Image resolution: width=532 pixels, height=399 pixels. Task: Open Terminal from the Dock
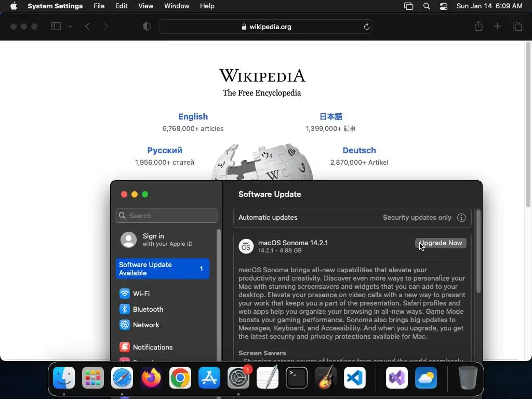click(297, 377)
